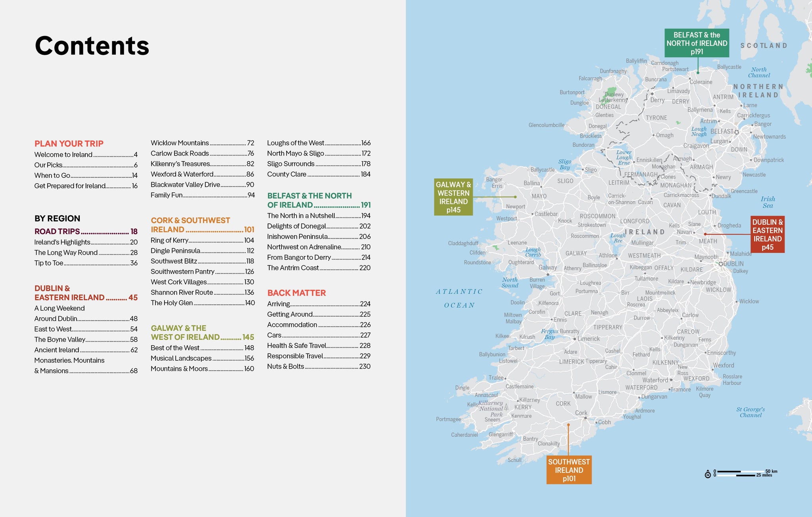Click the olive Galway & Western Ireland box
Viewport: 812px width, 517px height.
pos(453,197)
